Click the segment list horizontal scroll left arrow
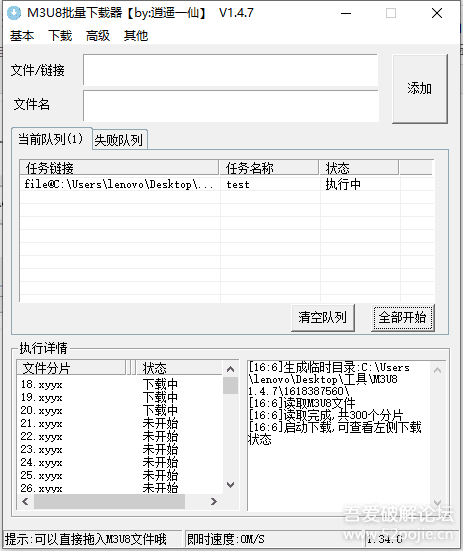Screen dimensions: 463x551 tap(25, 501)
